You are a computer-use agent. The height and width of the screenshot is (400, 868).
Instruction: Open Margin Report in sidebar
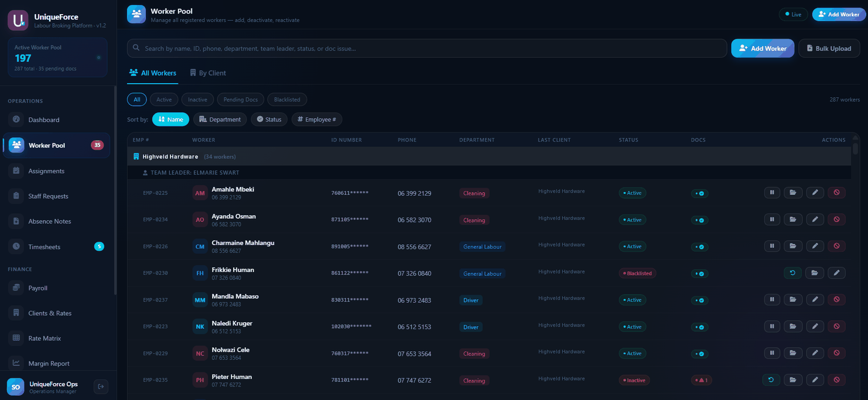tap(56, 364)
